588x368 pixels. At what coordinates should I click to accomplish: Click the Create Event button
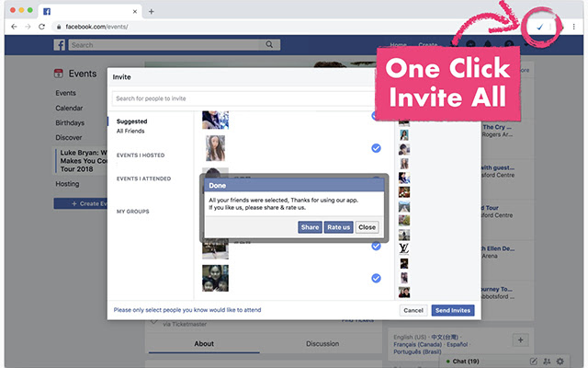click(x=81, y=203)
